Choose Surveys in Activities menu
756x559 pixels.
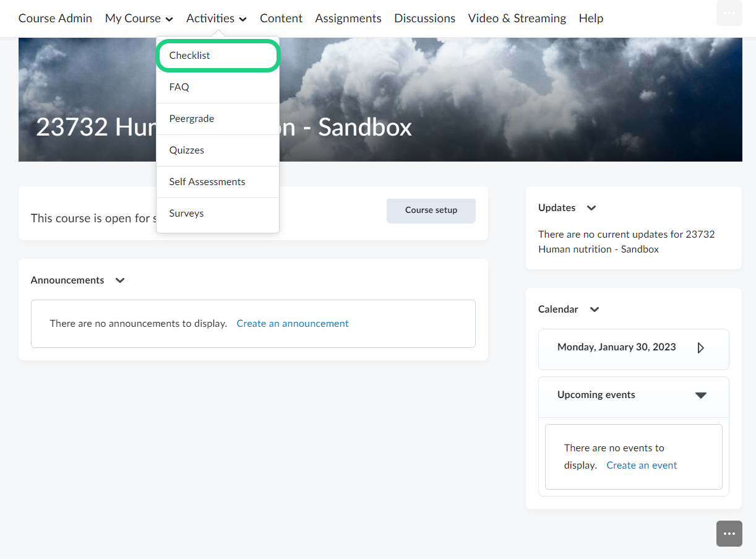click(187, 214)
